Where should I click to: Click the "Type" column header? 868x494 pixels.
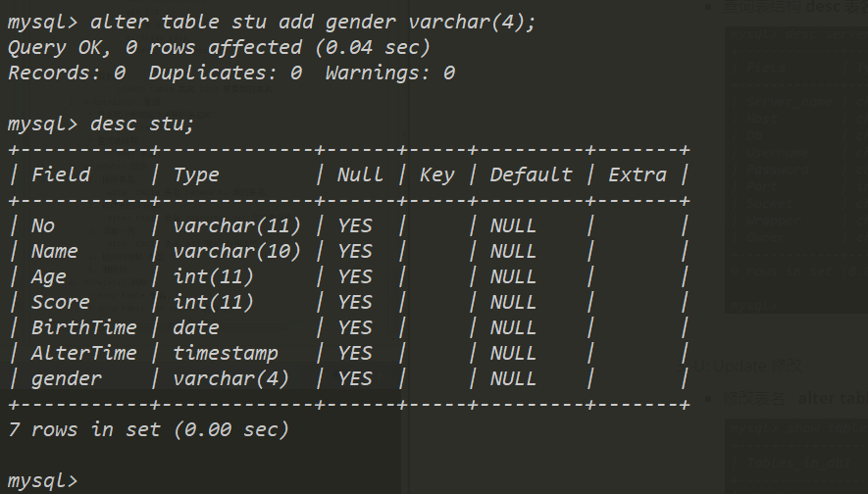coord(196,174)
